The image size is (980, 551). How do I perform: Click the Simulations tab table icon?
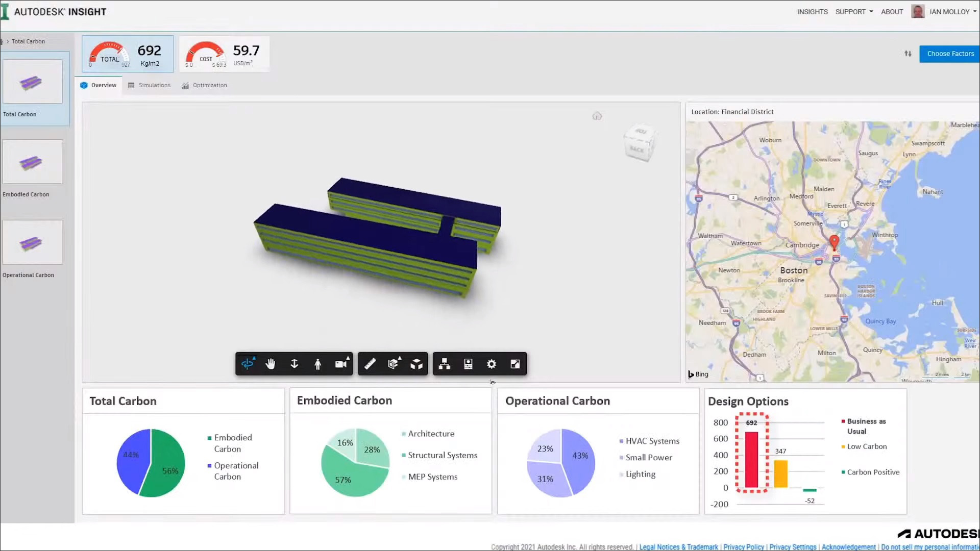pyautogui.click(x=131, y=85)
